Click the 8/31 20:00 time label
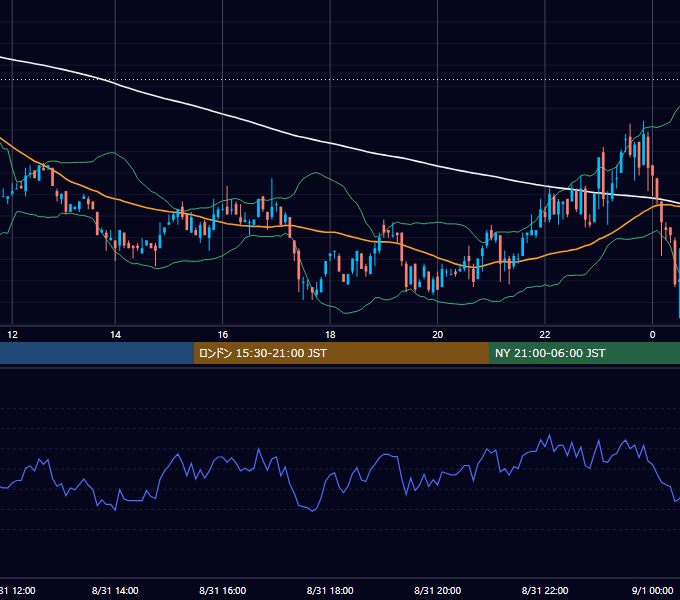The image size is (680, 600). click(x=438, y=590)
